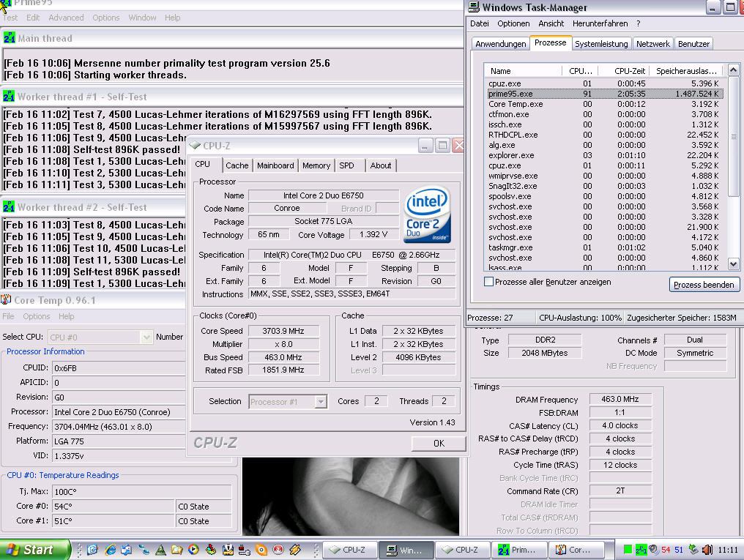Open the Advanced menu in Prime95
Screen dimensions: 744x560
(x=66, y=18)
